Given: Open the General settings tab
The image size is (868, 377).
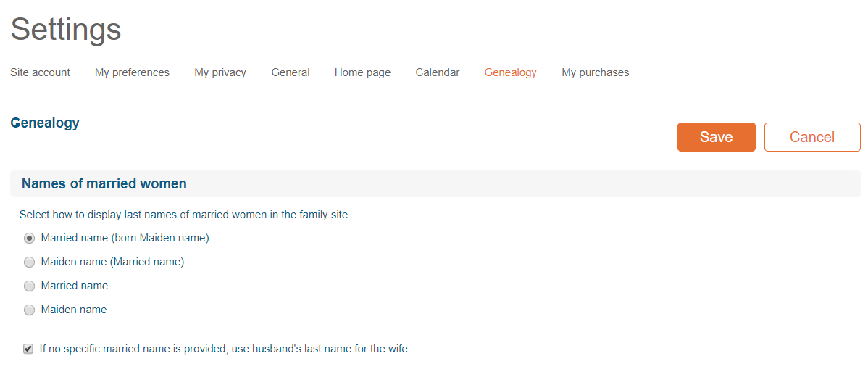Looking at the screenshot, I should click(x=290, y=72).
